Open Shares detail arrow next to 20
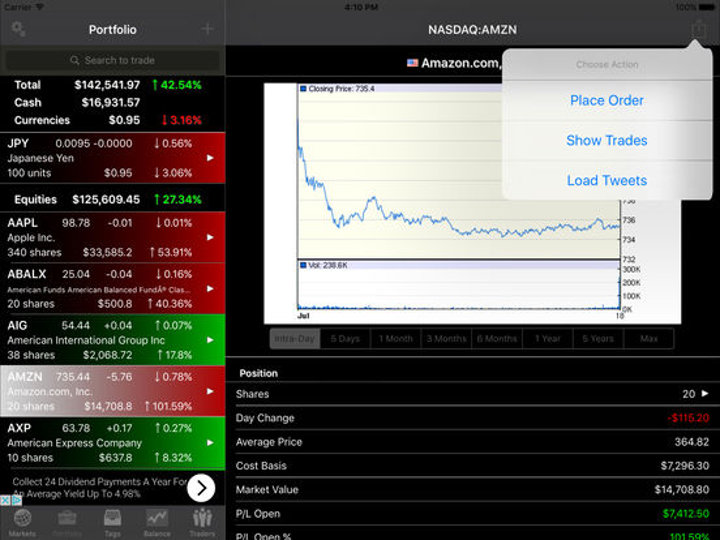Viewport: 720px width, 540px height. pos(705,394)
